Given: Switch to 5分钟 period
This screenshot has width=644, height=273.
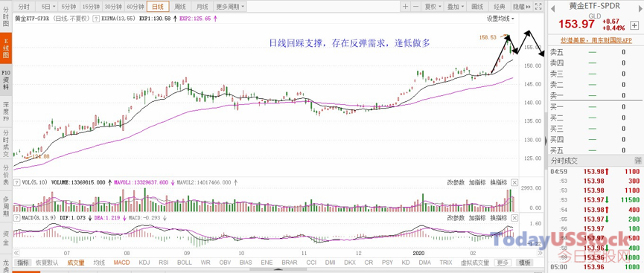Looking at the screenshot, I should coord(68,7).
